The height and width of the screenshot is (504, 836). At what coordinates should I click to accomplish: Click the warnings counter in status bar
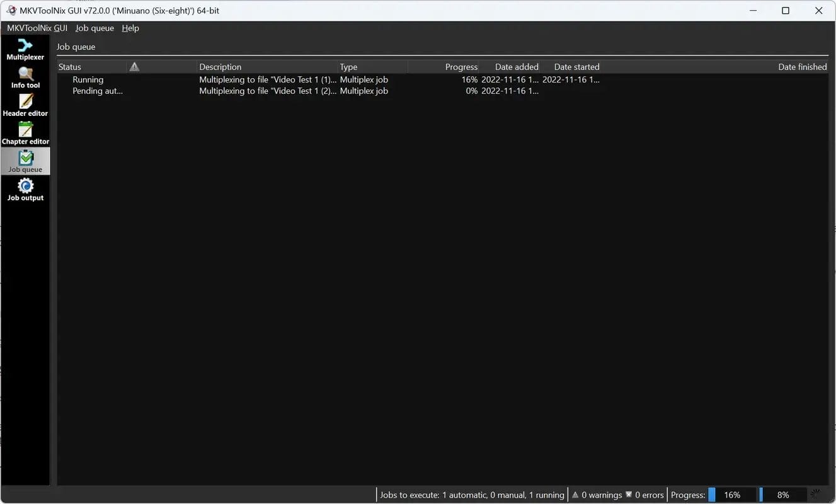click(597, 495)
